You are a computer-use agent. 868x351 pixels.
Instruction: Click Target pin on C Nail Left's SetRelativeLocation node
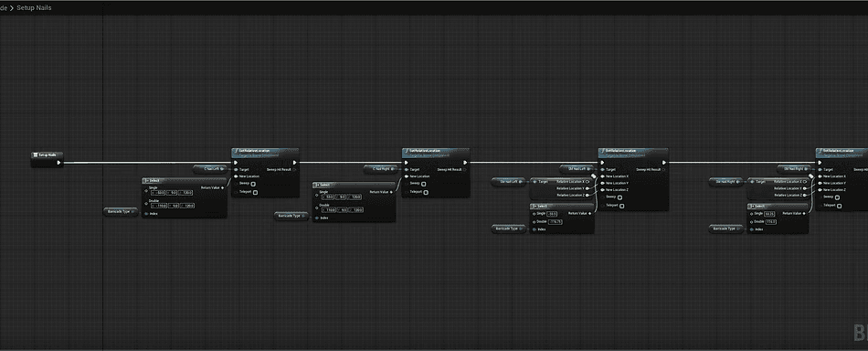236,169
